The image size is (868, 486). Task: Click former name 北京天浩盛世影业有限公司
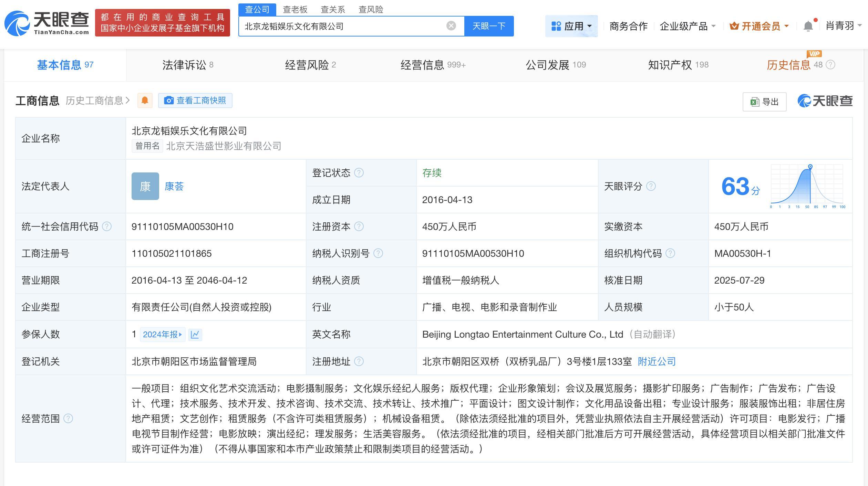pos(224,146)
